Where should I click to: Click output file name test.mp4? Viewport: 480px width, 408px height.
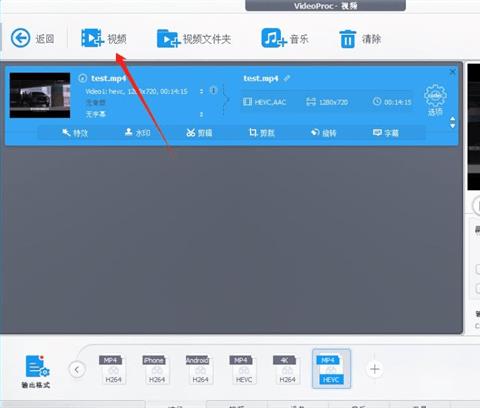tap(261, 78)
